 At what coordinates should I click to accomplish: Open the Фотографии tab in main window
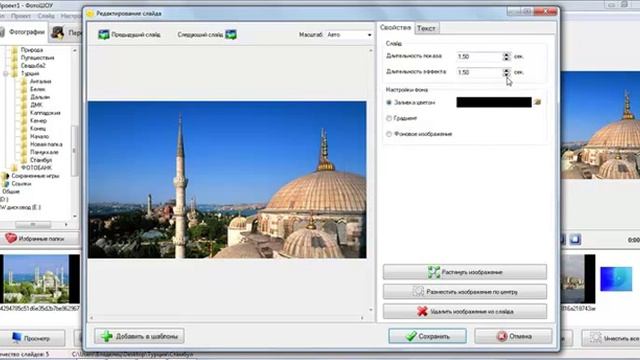(x=23, y=32)
